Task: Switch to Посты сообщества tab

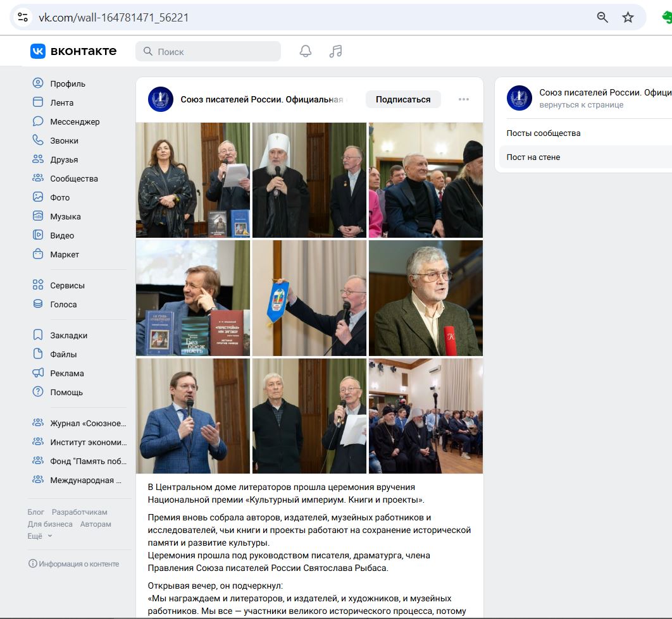Action: [x=543, y=133]
